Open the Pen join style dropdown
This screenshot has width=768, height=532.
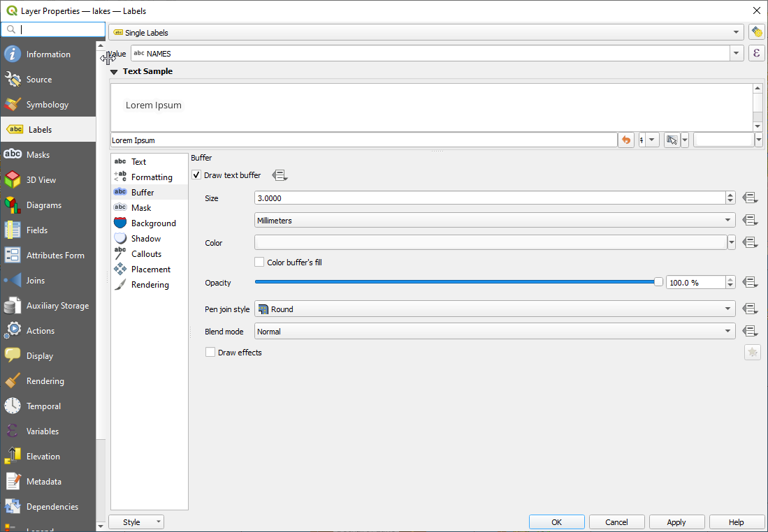point(495,309)
